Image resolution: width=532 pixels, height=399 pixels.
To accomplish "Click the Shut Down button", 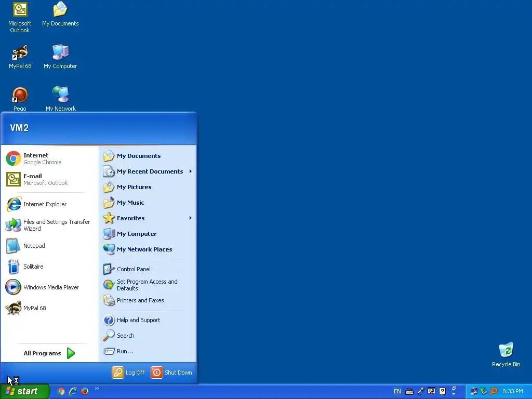I will [x=171, y=372].
